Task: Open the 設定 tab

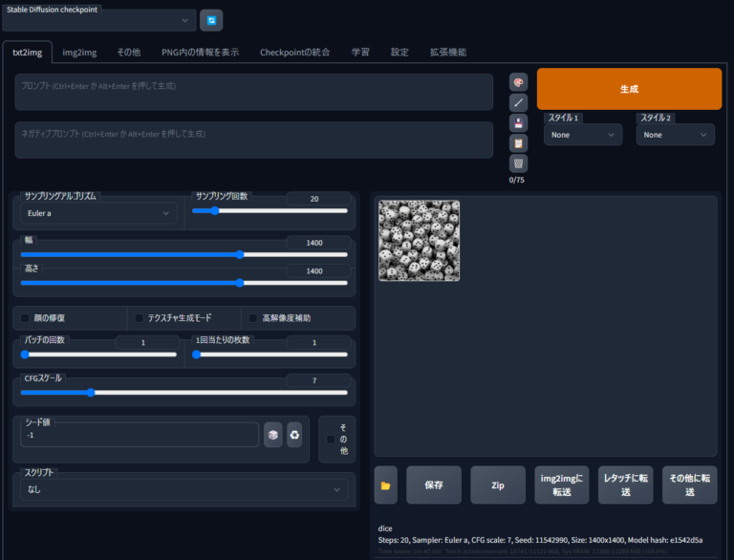Action: (399, 53)
